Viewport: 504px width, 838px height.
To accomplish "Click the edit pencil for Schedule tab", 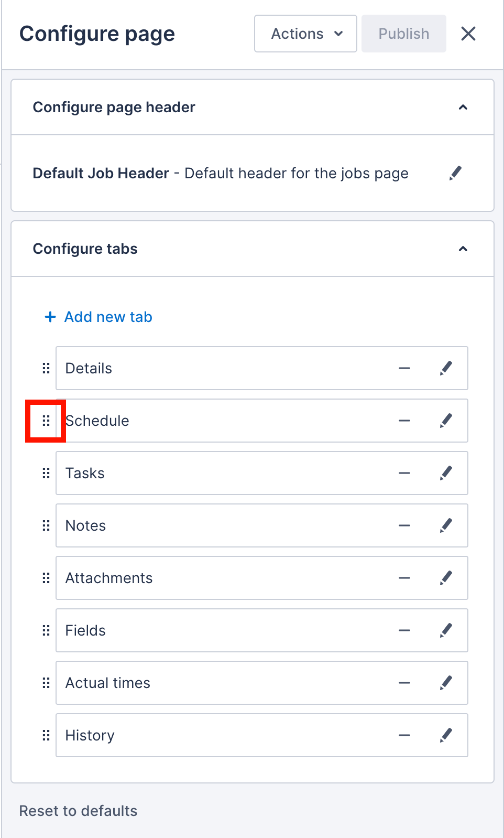I will click(x=446, y=421).
